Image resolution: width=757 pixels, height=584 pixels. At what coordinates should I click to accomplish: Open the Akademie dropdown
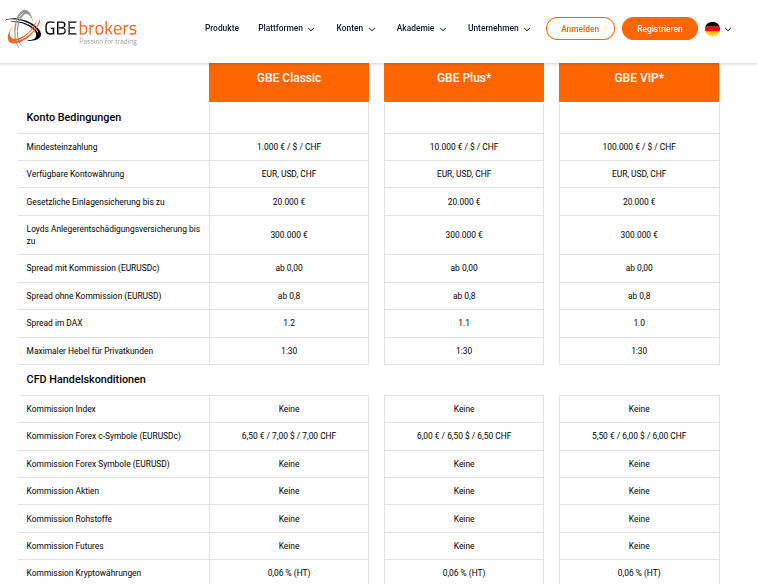tap(421, 28)
